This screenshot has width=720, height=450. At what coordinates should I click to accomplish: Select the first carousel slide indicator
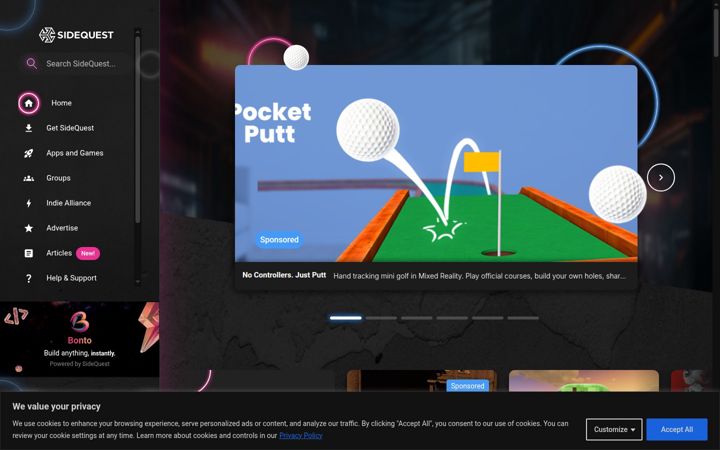pyautogui.click(x=346, y=318)
